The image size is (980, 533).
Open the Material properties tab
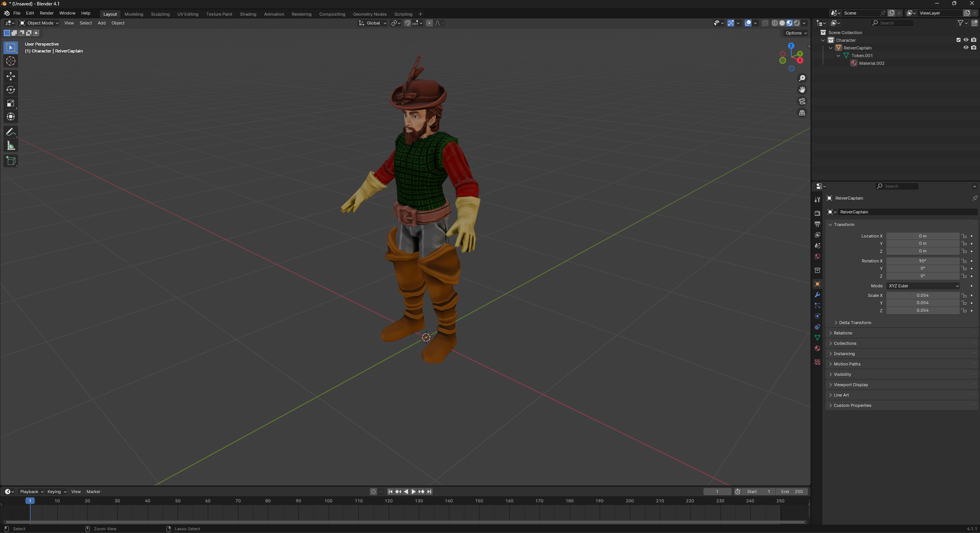pos(817,348)
